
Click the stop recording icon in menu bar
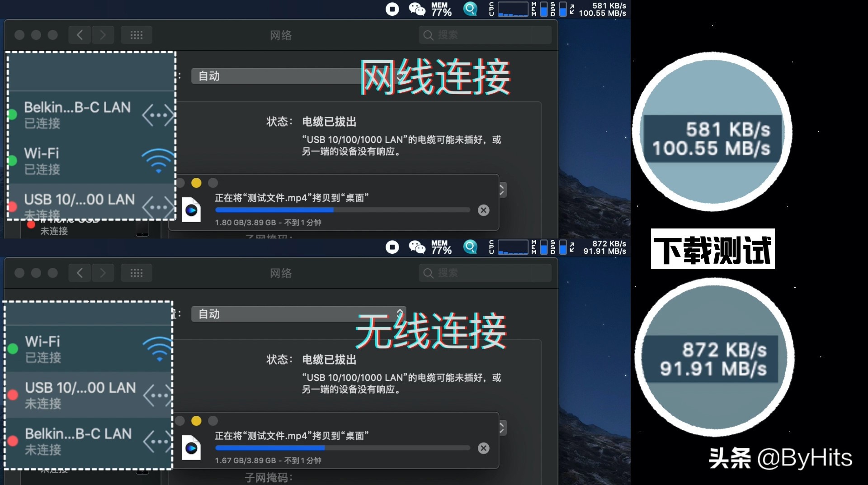pyautogui.click(x=392, y=9)
